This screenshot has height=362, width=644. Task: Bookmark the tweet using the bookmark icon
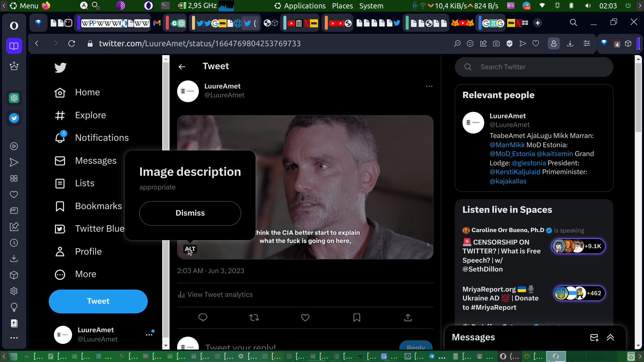357,318
